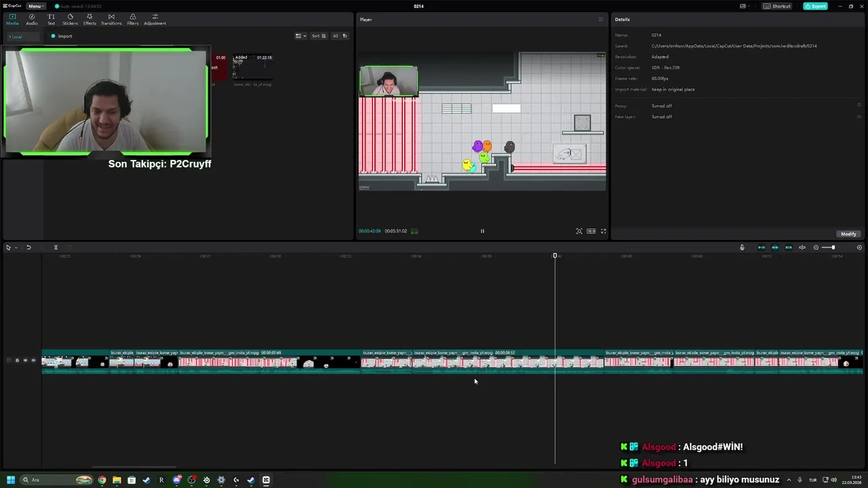Select the timeline clip labeled 00:00:07:49
Viewport: 868px width, 488px height.
[x=269, y=362]
